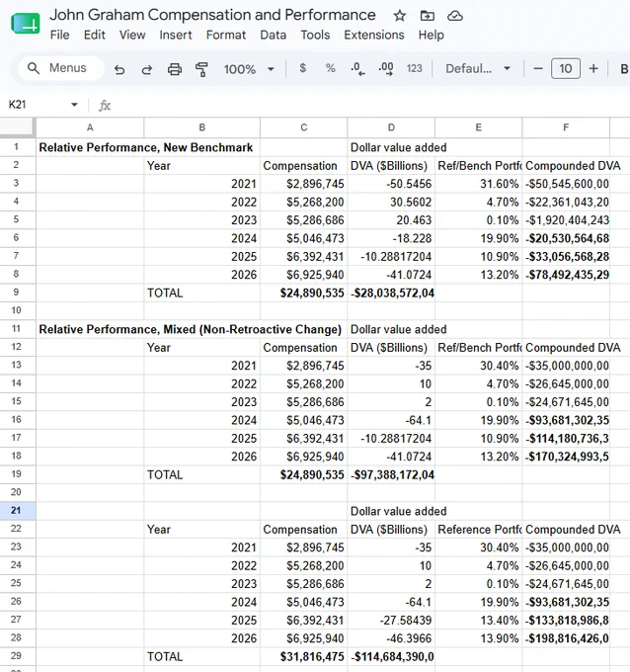Click the move to folder icon
Image resolution: width=630 pixels, height=672 pixels.
point(427,16)
